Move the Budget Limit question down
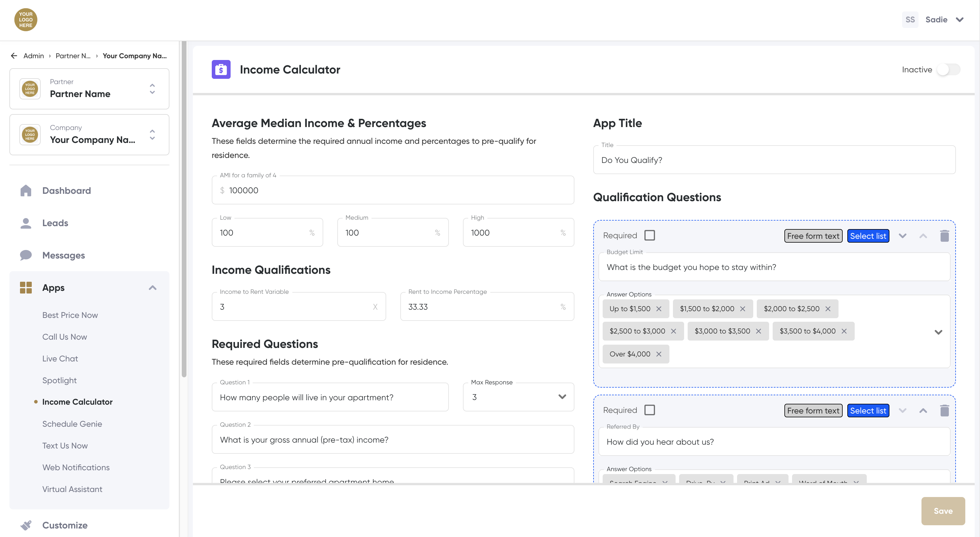This screenshot has height=537, width=980. (902, 236)
